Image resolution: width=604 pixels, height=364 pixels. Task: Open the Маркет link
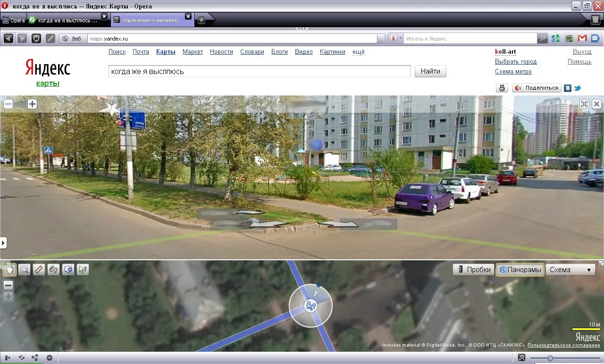[193, 52]
